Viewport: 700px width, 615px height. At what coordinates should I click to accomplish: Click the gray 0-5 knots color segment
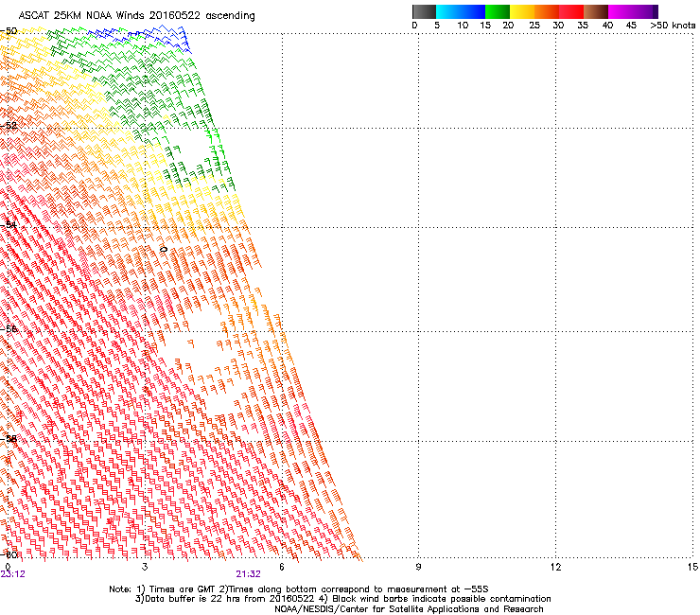[424, 11]
